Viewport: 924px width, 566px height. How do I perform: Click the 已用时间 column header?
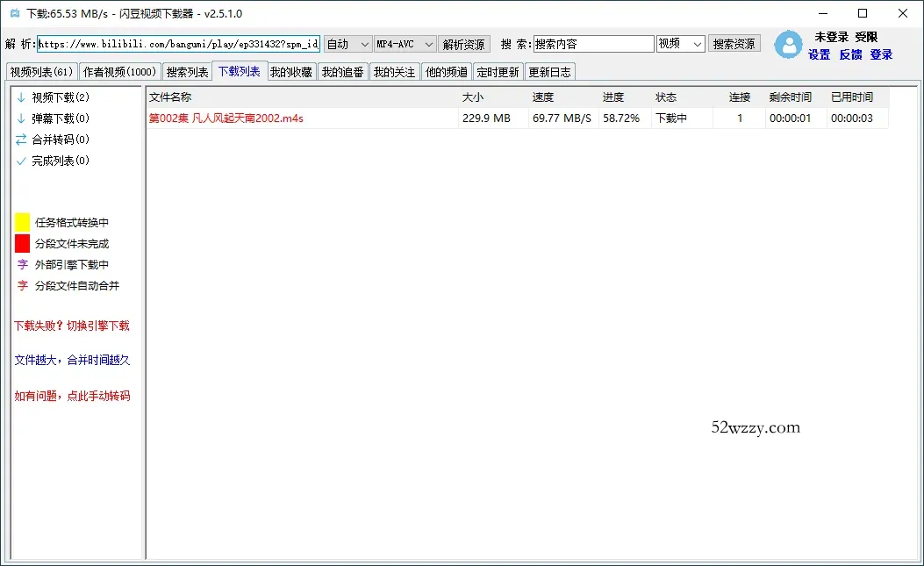858,97
